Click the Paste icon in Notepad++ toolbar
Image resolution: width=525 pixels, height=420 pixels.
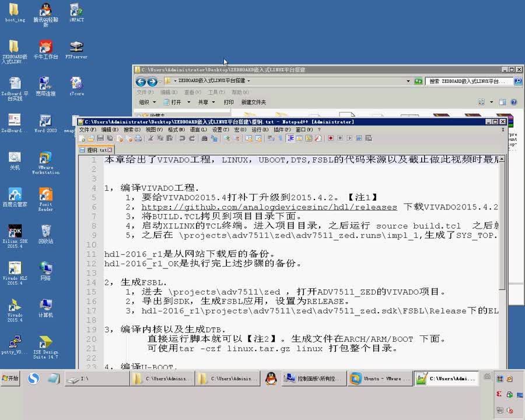coord(169,138)
